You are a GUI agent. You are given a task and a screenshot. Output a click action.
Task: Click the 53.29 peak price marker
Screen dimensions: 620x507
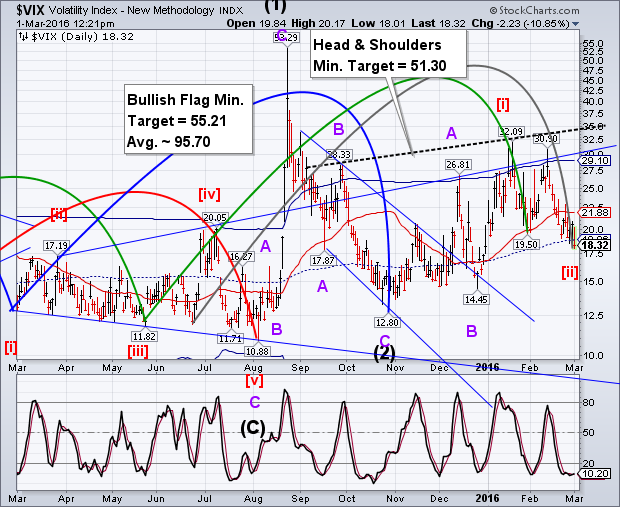(x=287, y=37)
